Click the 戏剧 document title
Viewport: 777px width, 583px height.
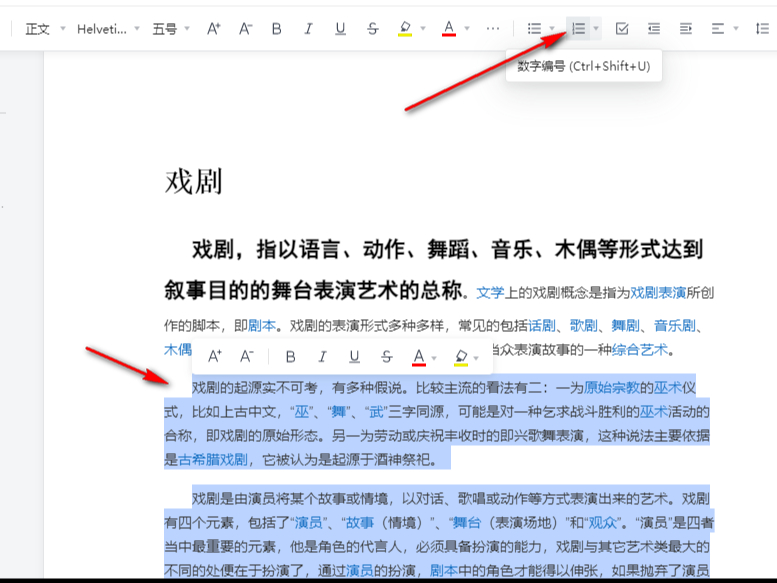193,182
